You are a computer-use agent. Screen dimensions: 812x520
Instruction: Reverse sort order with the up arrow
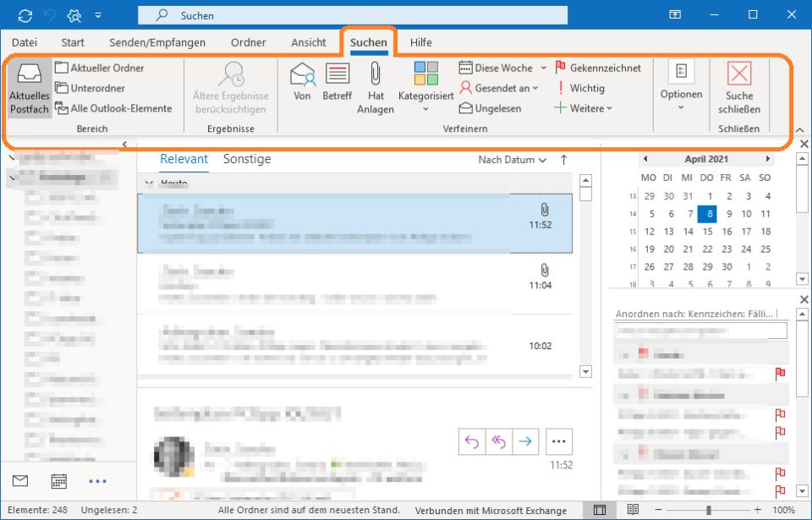point(564,160)
